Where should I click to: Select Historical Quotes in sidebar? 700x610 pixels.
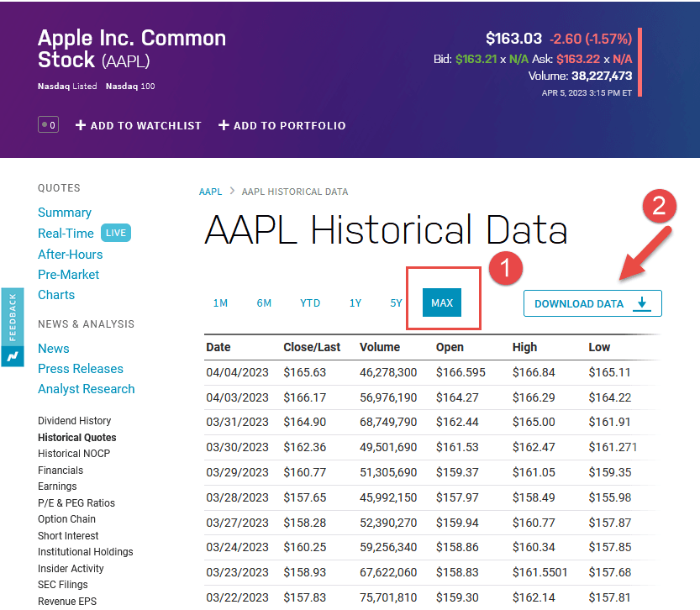[76, 437]
